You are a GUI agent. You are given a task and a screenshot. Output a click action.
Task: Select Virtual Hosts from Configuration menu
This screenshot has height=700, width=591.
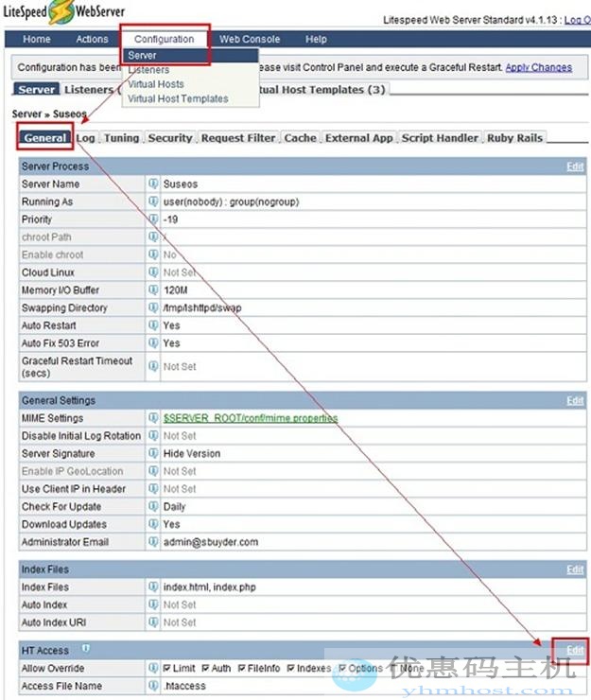[x=156, y=84]
